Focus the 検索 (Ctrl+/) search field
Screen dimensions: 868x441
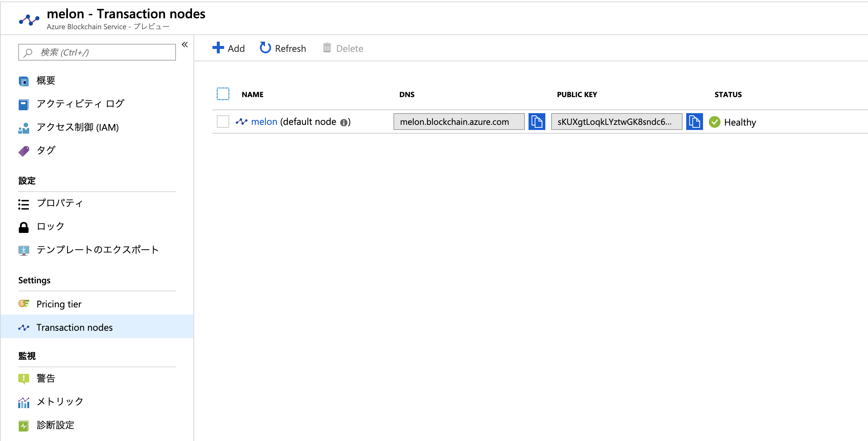click(97, 52)
